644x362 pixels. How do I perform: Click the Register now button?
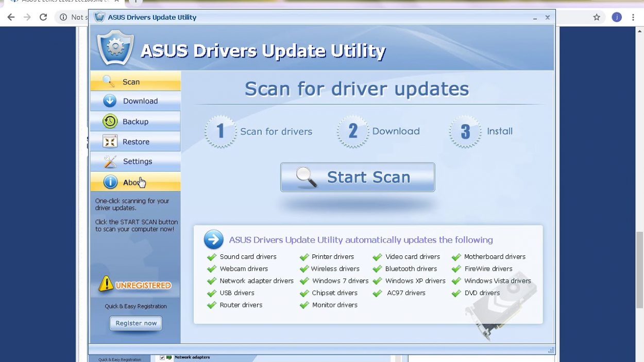point(136,323)
